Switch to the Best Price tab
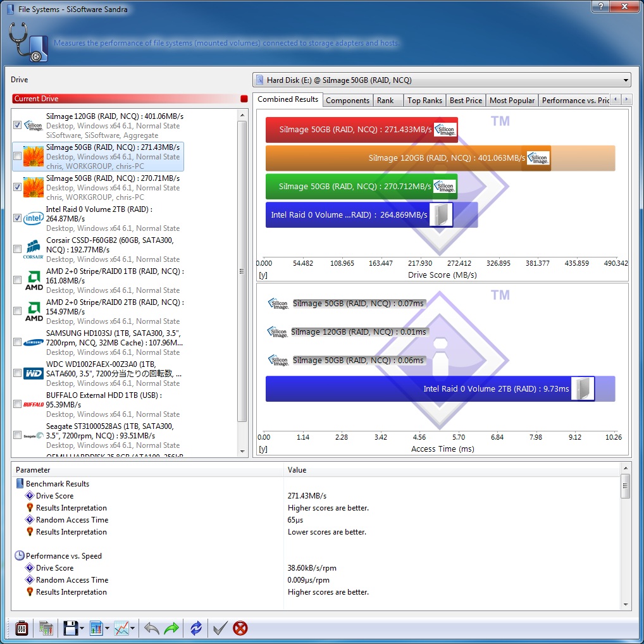The height and width of the screenshot is (644, 644). (x=466, y=101)
